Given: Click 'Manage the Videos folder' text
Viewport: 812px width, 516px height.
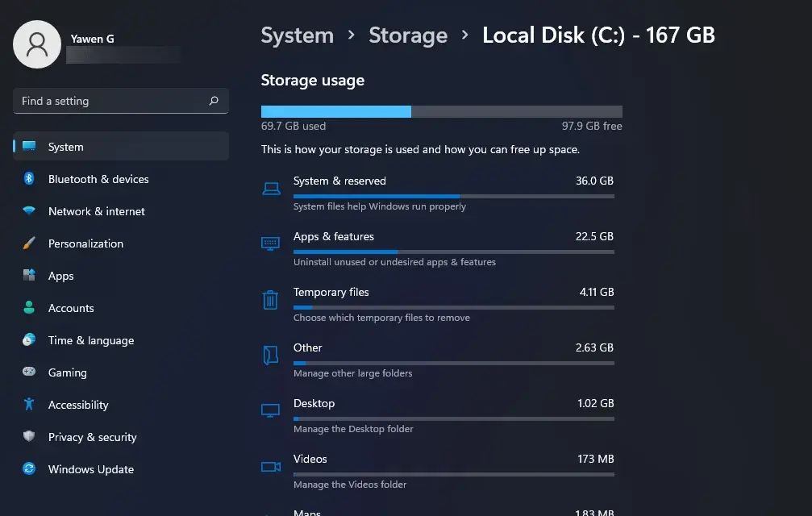Looking at the screenshot, I should click(x=350, y=485).
